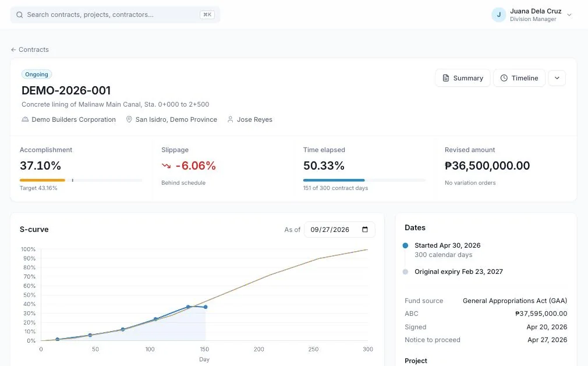588x366 pixels.
Task: Click the contractor icon beside Demo Builders Corporation
Action: click(25, 119)
